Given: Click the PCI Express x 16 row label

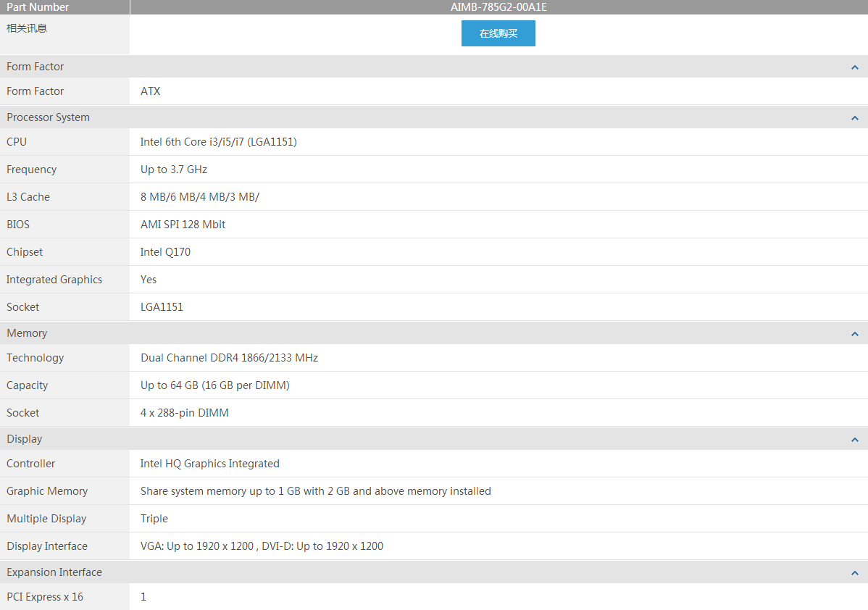Looking at the screenshot, I should [45, 597].
